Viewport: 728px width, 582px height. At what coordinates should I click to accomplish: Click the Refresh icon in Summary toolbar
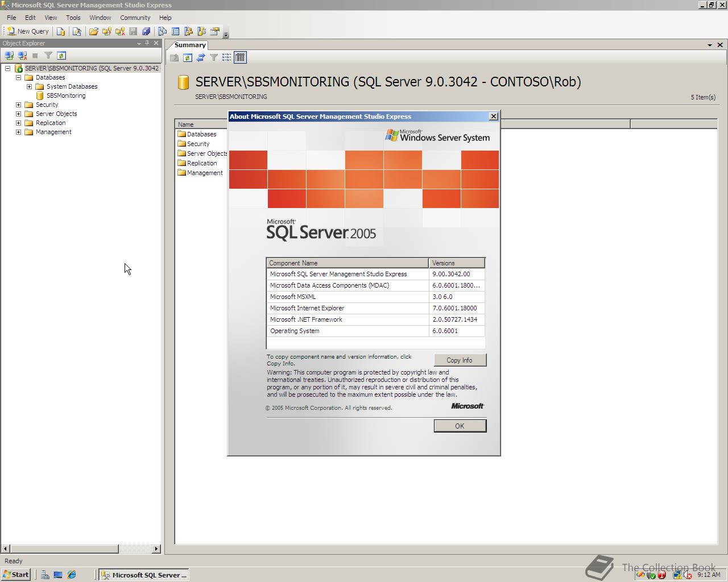pyautogui.click(x=188, y=57)
